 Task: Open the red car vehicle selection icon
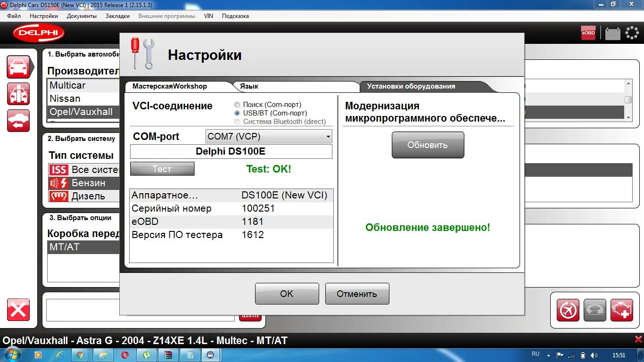[x=19, y=67]
